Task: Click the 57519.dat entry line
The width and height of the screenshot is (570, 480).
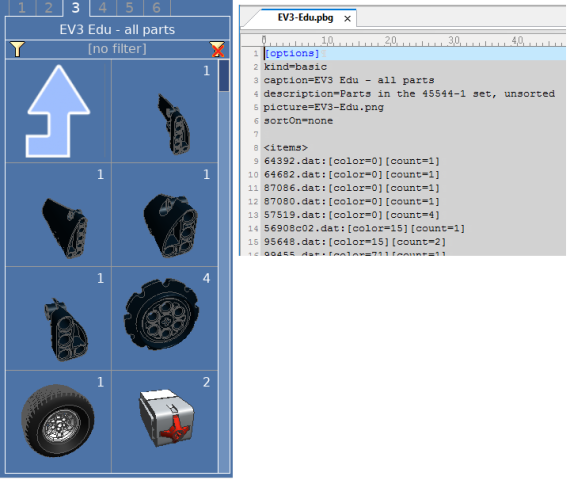Action: click(352, 215)
